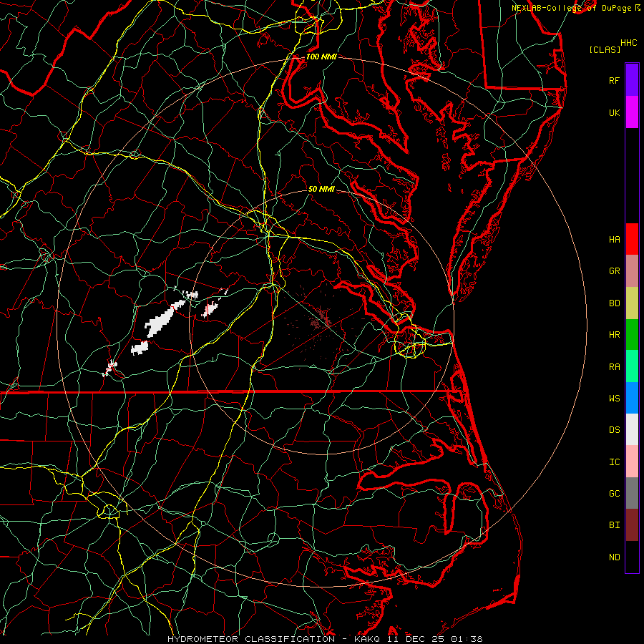Click the RA legend label text

(614, 367)
